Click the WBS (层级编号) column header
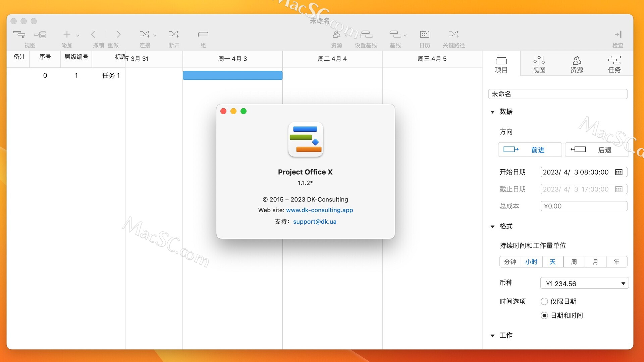Image resolution: width=644 pixels, height=362 pixels. pyautogui.click(x=76, y=57)
